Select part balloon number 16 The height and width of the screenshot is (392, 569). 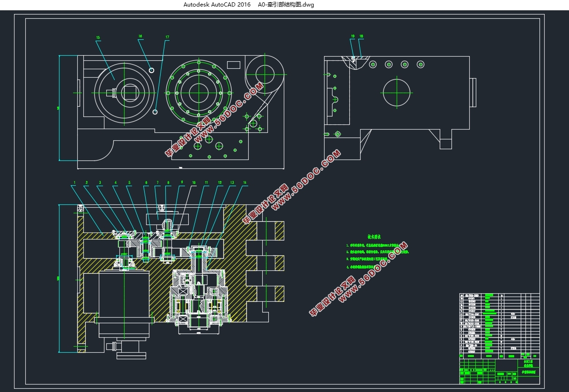140,36
